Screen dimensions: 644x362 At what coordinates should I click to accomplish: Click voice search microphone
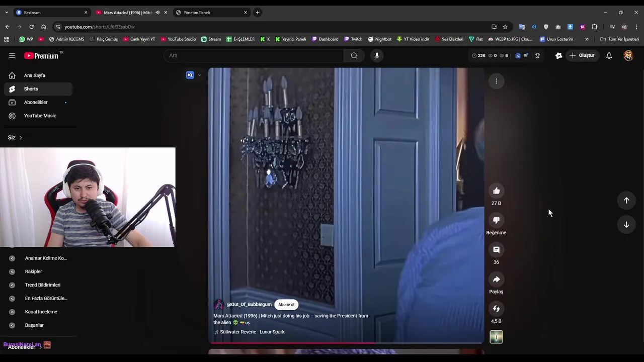377,56
